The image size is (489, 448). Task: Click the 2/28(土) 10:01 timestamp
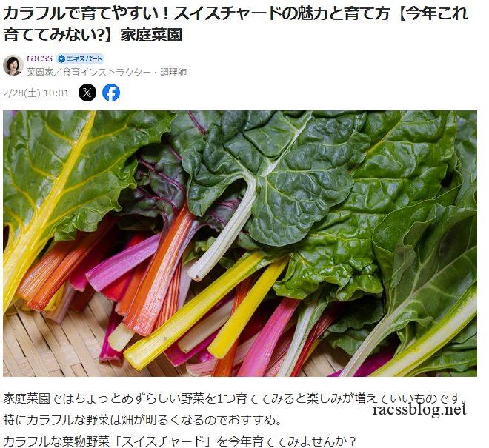click(36, 93)
